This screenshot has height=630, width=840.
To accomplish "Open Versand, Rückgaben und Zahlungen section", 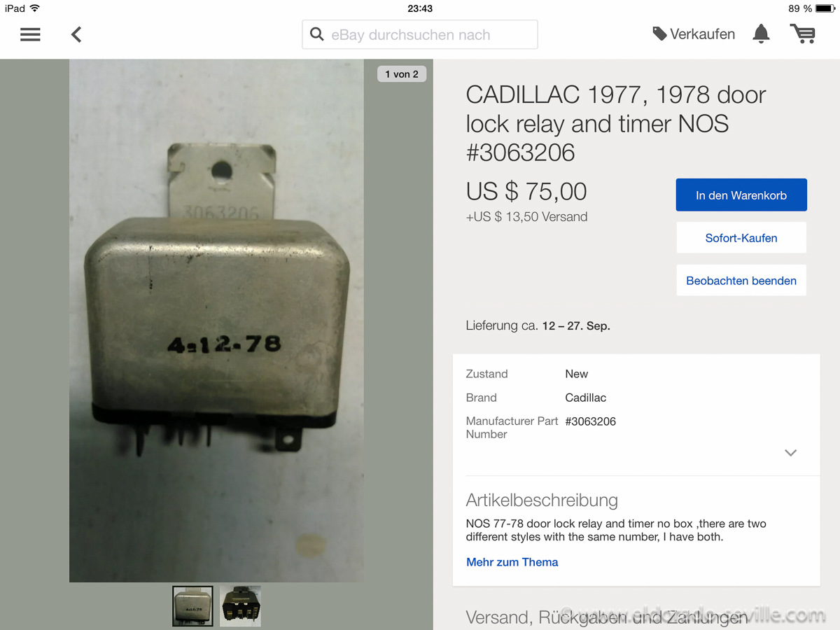I will [x=607, y=617].
